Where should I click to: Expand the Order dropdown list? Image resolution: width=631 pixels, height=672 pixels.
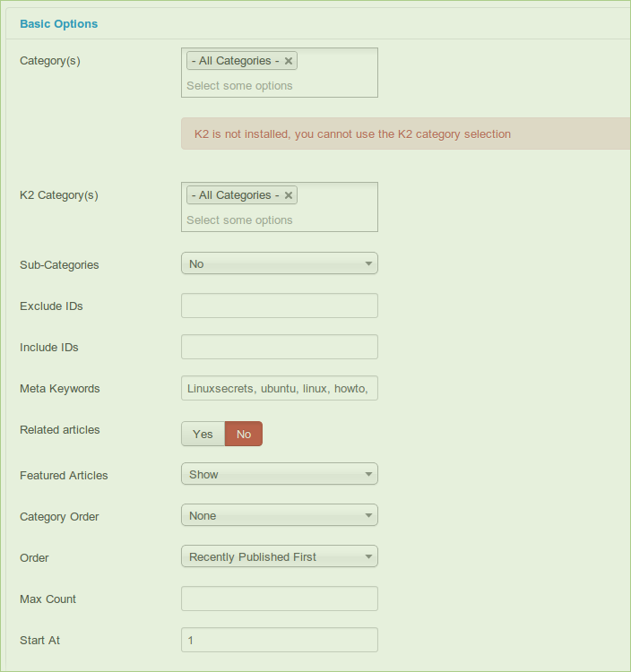[279, 556]
